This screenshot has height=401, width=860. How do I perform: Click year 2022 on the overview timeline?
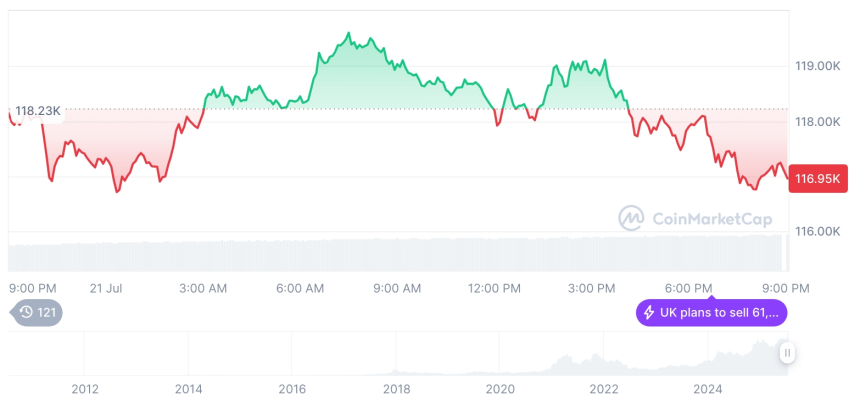(604, 388)
